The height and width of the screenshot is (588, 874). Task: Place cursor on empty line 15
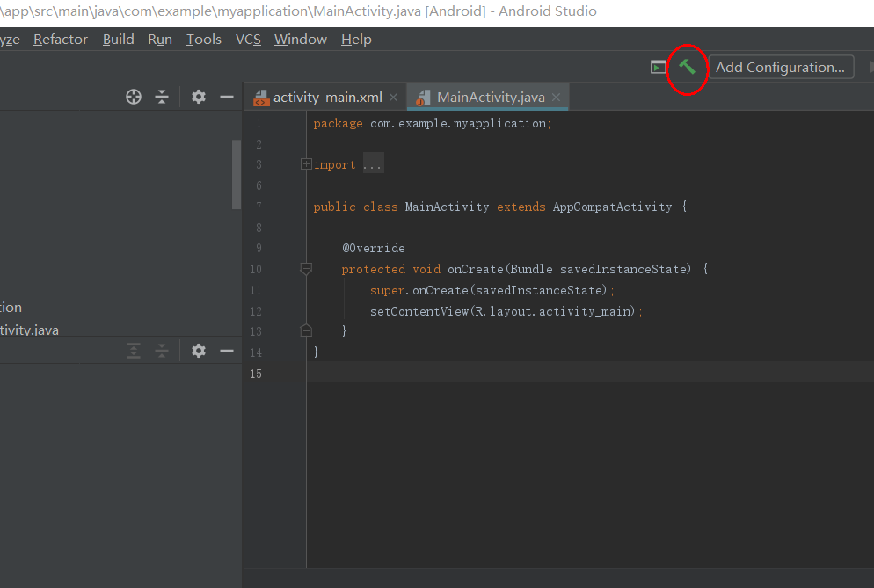(590, 372)
